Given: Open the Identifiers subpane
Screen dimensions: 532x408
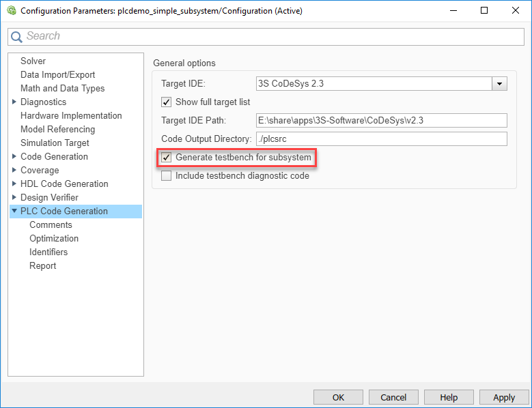Looking at the screenshot, I should coord(48,252).
